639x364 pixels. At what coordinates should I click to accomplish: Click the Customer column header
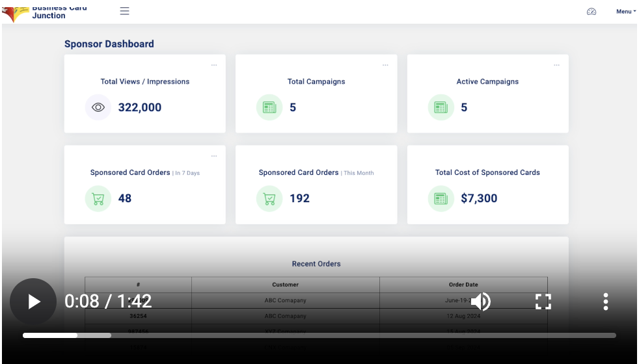[285, 285]
